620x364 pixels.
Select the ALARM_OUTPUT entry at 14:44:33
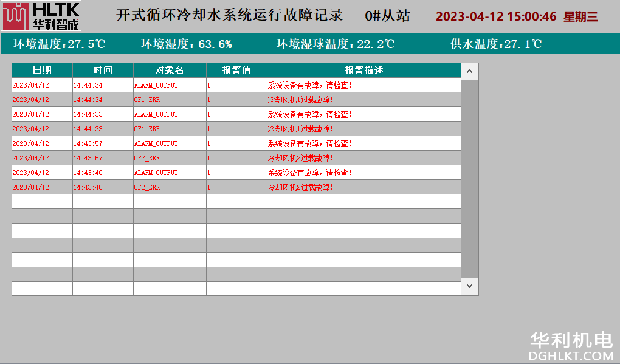tap(156, 114)
